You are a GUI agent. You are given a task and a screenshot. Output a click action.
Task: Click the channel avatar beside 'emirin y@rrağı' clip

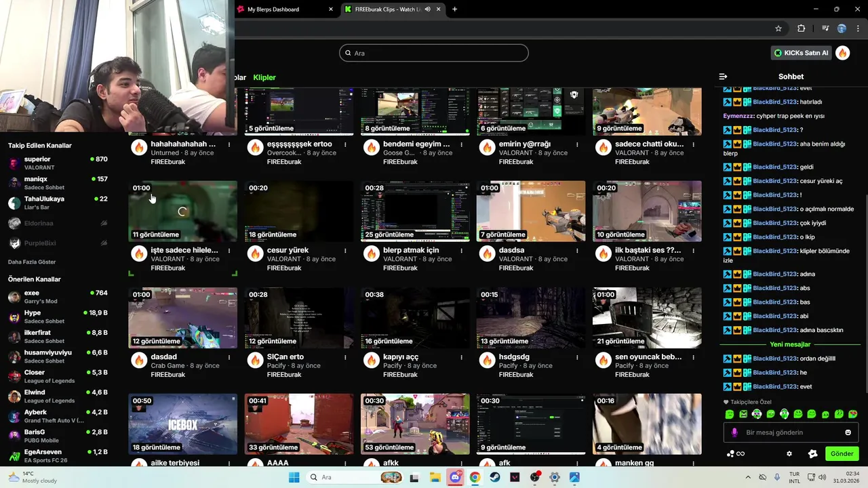(x=487, y=147)
